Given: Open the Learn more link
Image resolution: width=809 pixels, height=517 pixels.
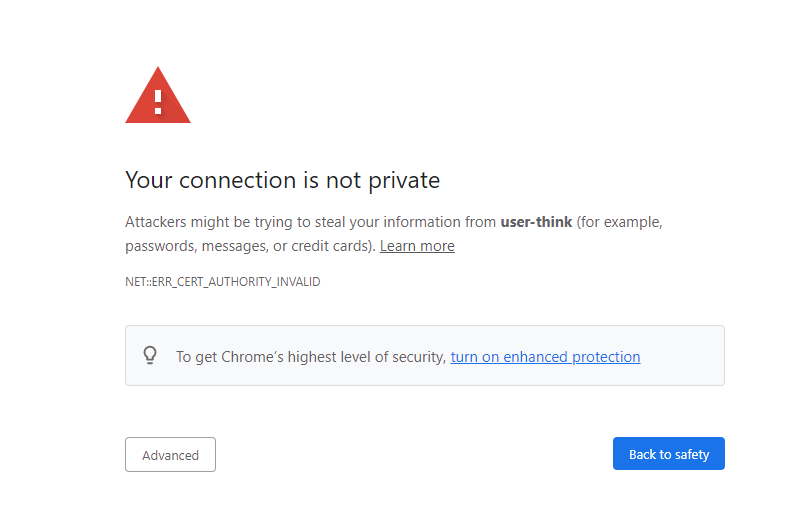Looking at the screenshot, I should (x=417, y=246).
